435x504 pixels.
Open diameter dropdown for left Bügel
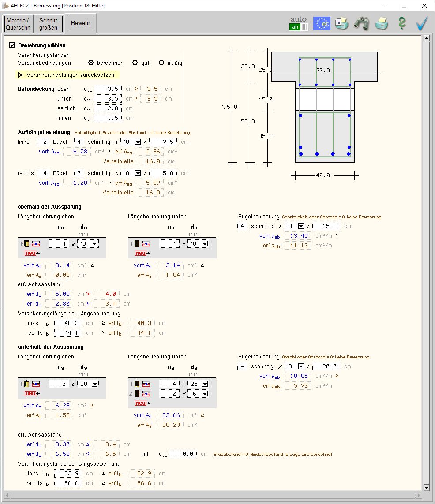pyautogui.click(x=138, y=142)
